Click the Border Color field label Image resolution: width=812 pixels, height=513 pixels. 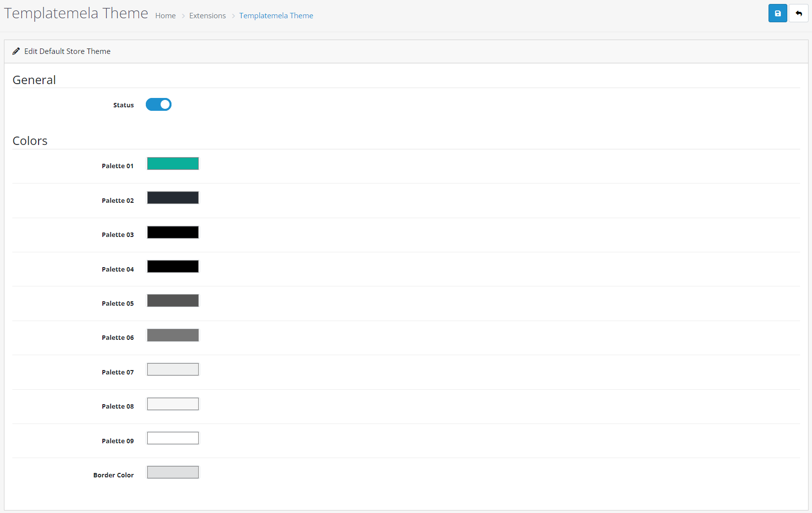click(114, 475)
